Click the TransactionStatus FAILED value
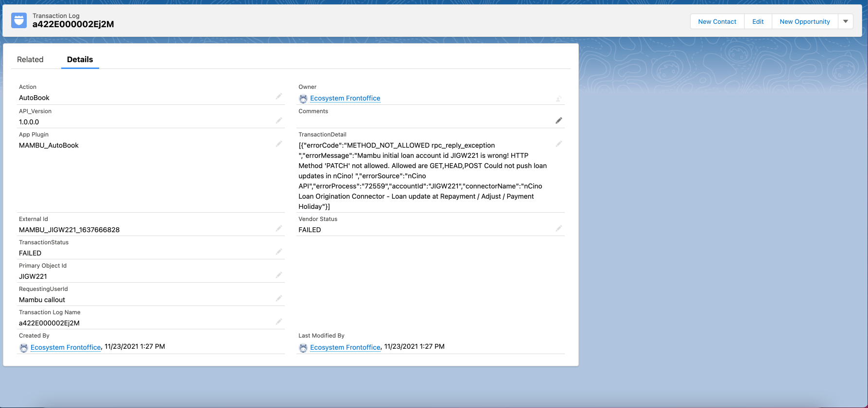868x408 pixels. (x=30, y=253)
